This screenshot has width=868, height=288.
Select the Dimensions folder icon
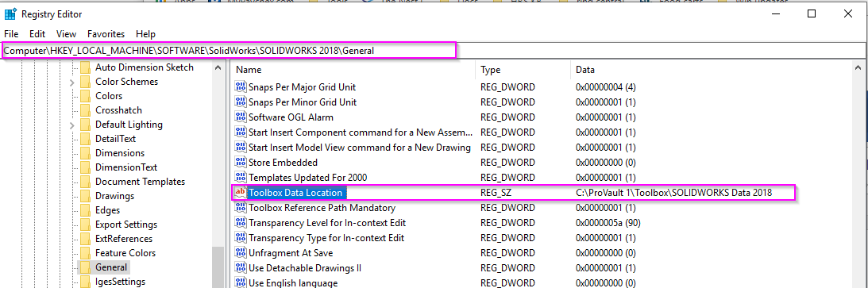pos(85,153)
